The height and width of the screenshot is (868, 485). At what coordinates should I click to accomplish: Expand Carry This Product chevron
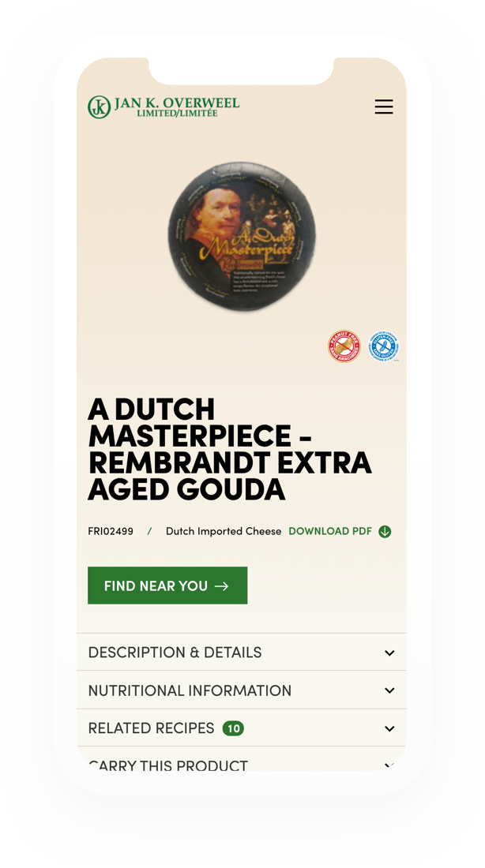point(389,765)
